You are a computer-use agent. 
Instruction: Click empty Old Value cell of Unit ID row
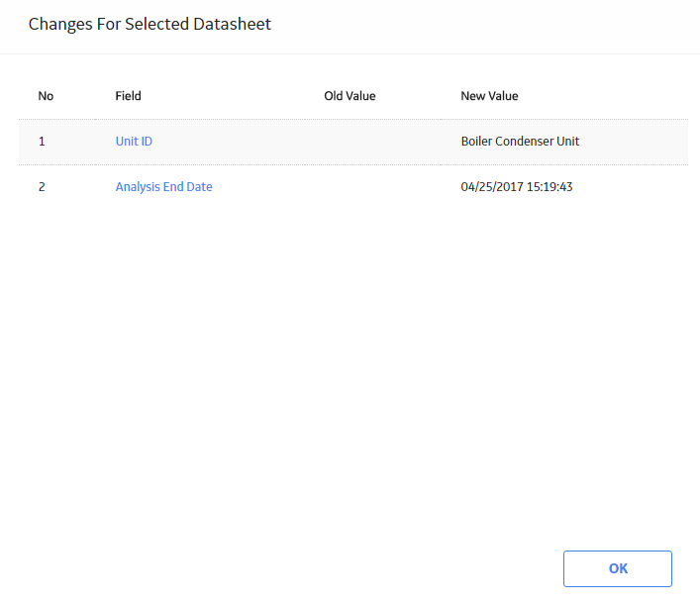point(372,142)
